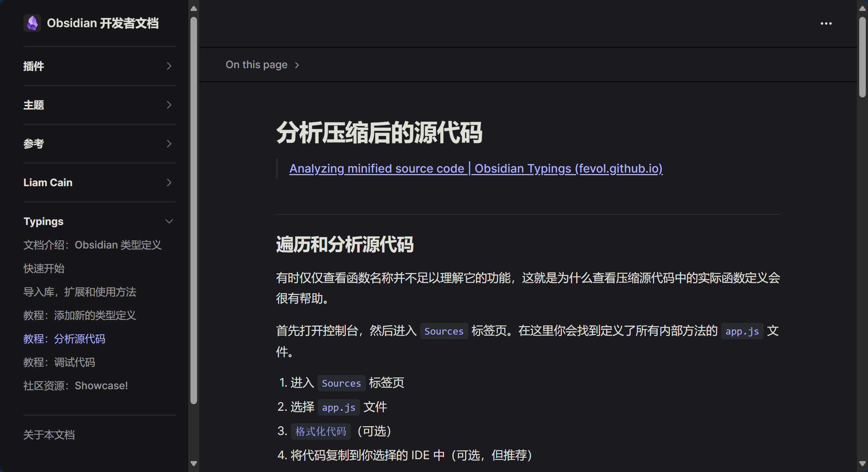Open 社区资源：Showcase! page

(76, 386)
